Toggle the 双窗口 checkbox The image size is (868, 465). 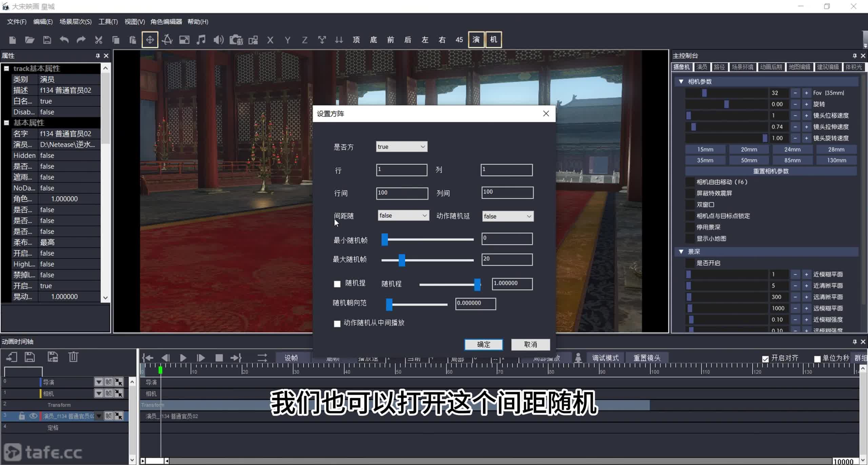point(690,205)
